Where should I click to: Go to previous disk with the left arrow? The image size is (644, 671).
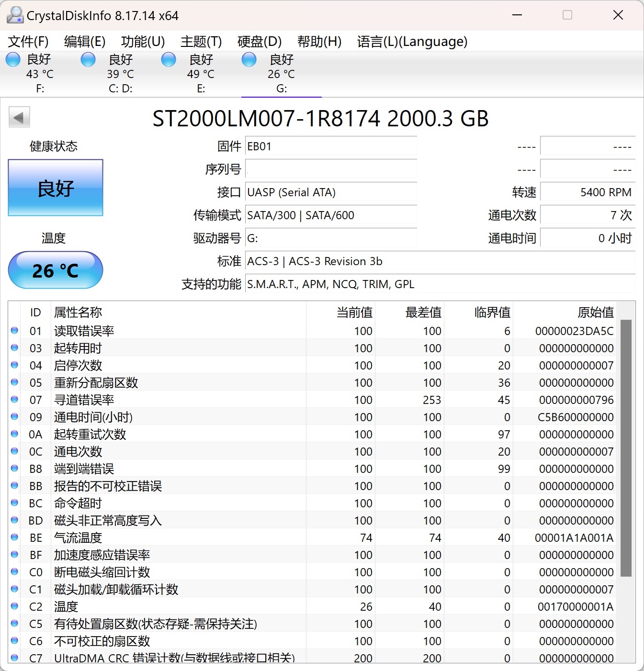point(19,117)
